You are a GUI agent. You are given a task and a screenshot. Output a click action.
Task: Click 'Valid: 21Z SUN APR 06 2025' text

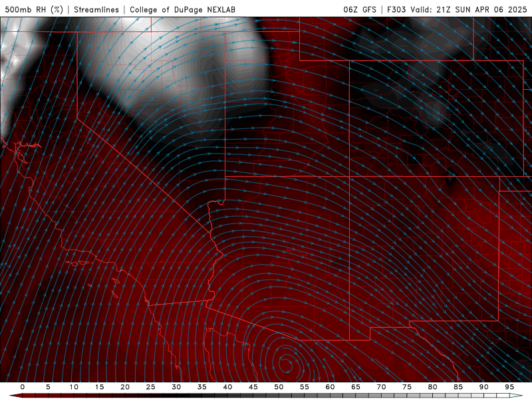(x=469, y=9)
